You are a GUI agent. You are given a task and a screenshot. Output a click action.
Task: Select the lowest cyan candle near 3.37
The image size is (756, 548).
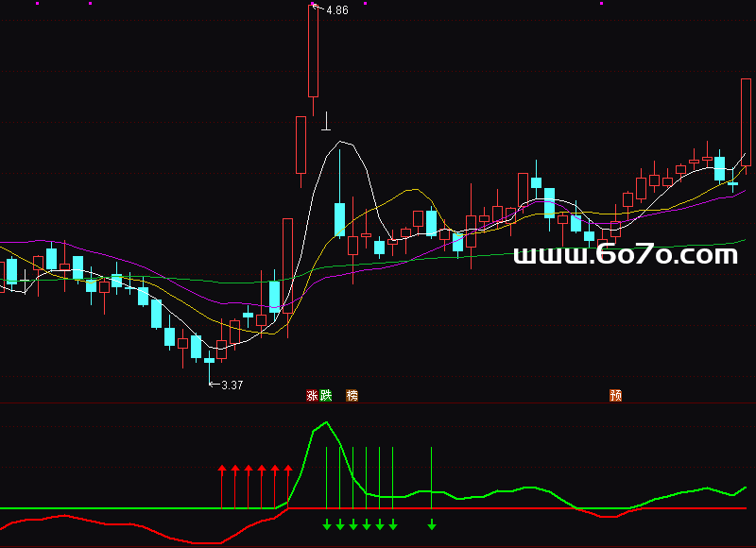(x=210, y=360)
